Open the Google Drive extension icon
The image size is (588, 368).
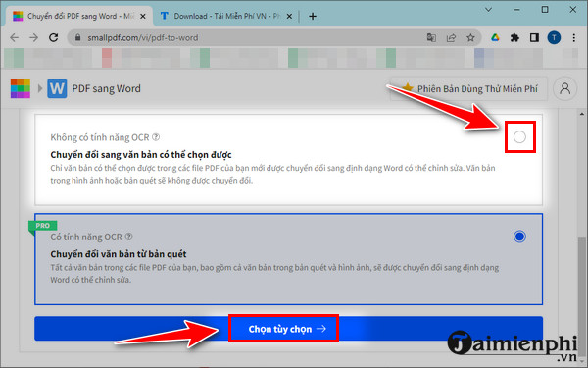click(495, 37)
